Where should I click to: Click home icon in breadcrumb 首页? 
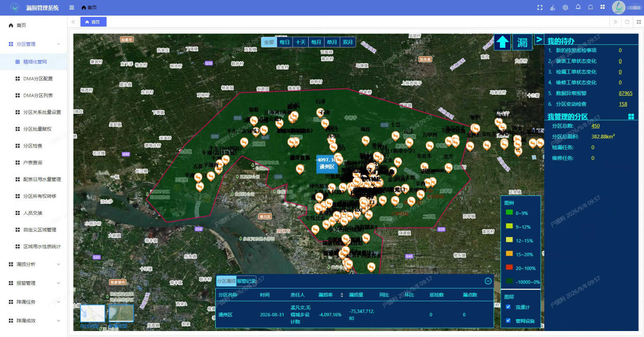(84, 8)
